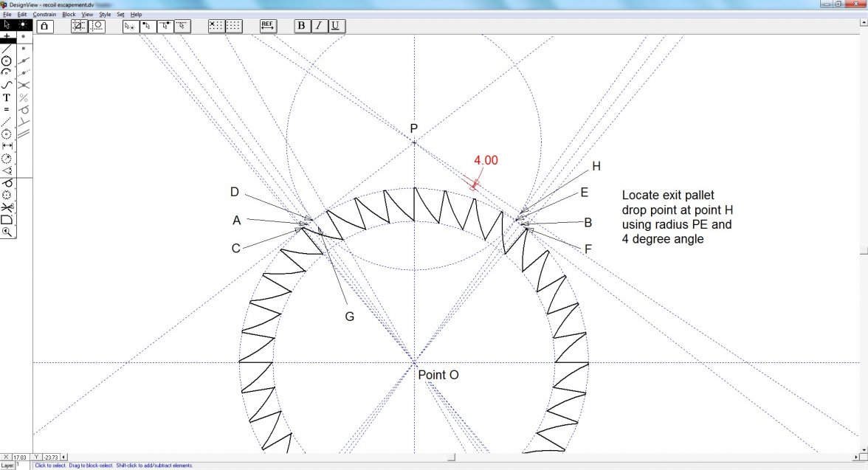Toggle the lock button in toolbar
868x470 pixels.
[44, 26]
